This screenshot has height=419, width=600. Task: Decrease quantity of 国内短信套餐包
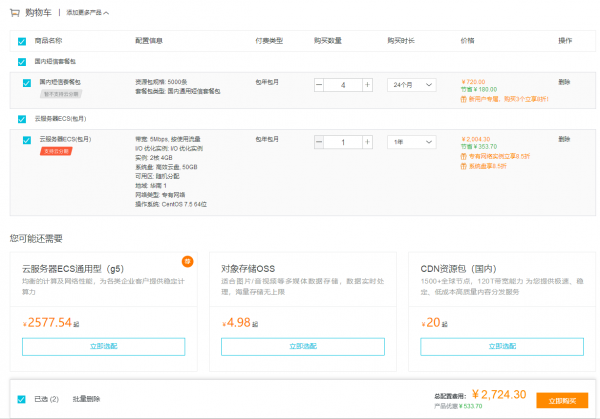pos(319,85)
